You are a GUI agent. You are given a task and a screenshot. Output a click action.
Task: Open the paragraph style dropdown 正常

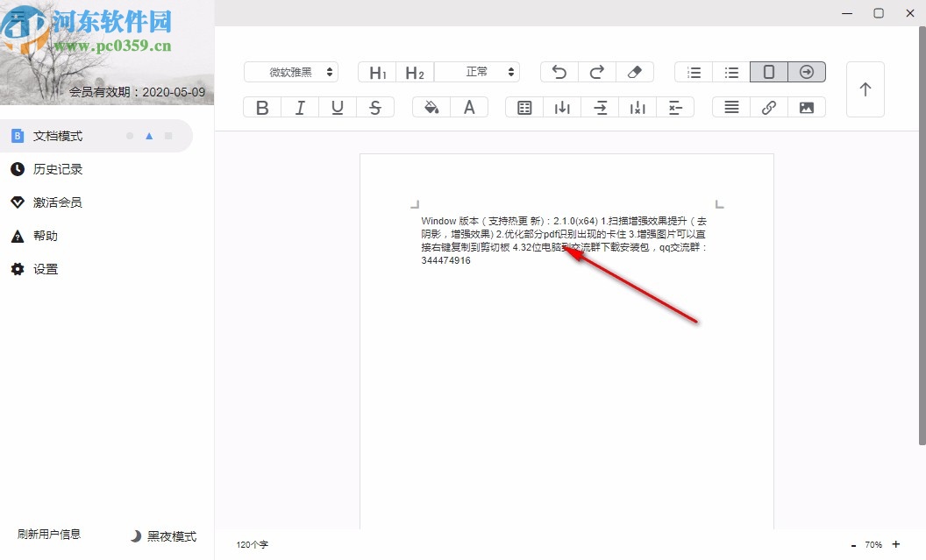coord(477,72)
